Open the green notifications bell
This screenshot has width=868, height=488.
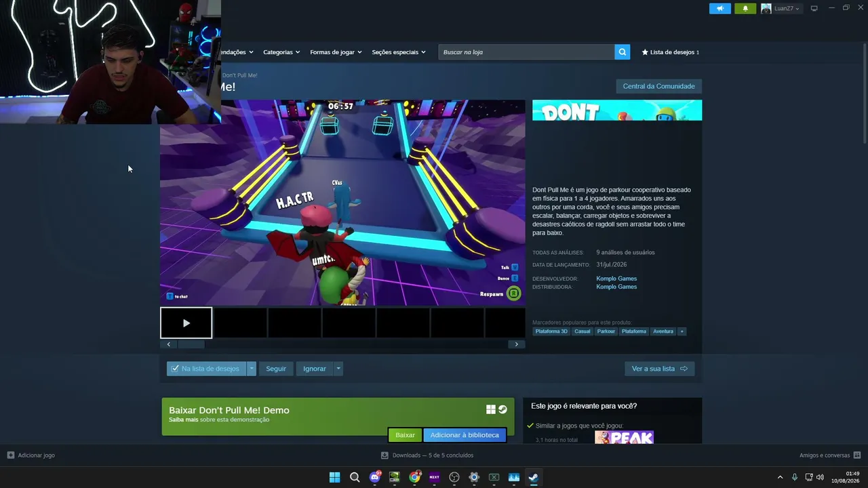pos(745,8)
